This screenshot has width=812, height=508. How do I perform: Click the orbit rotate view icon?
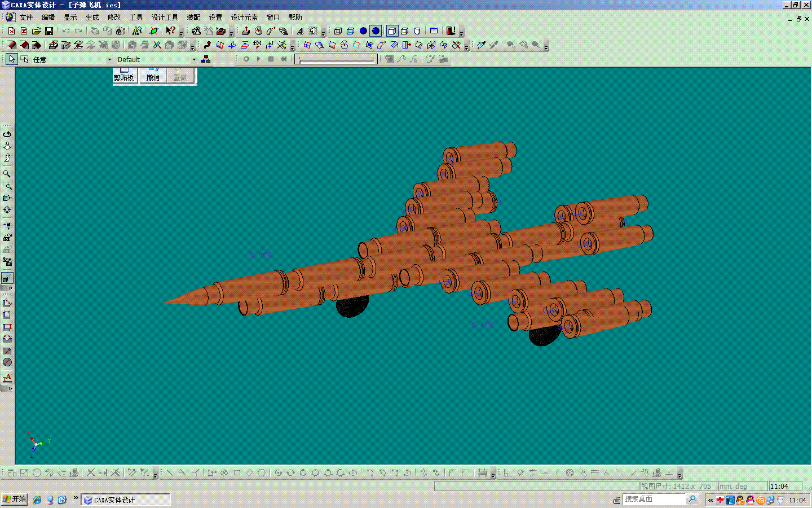pos(7,134)
